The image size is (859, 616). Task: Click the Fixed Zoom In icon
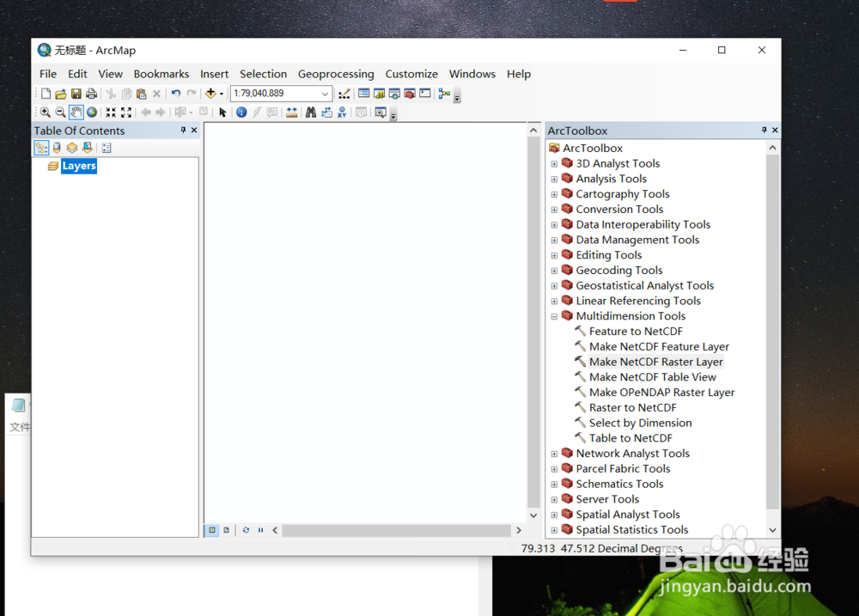pos(111,113)
